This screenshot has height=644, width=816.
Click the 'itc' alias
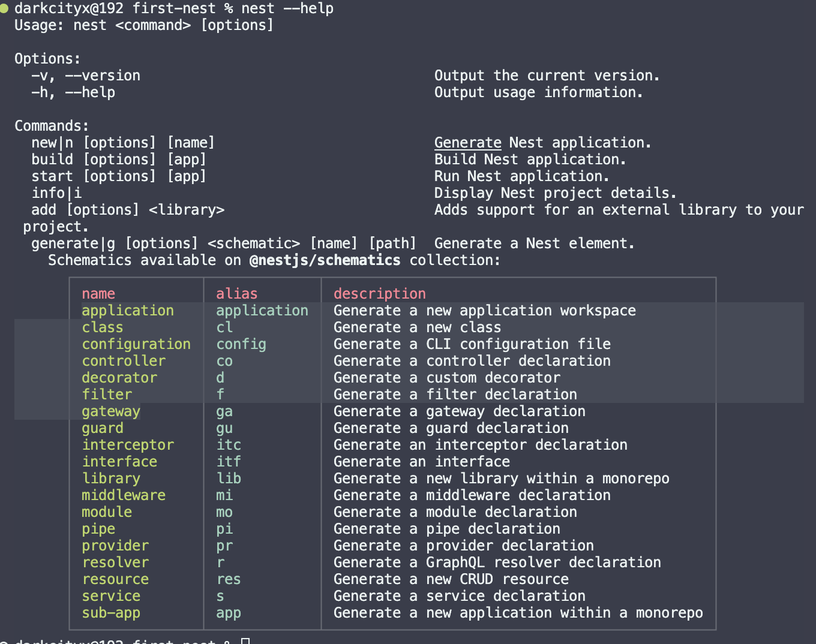[229, 445]
